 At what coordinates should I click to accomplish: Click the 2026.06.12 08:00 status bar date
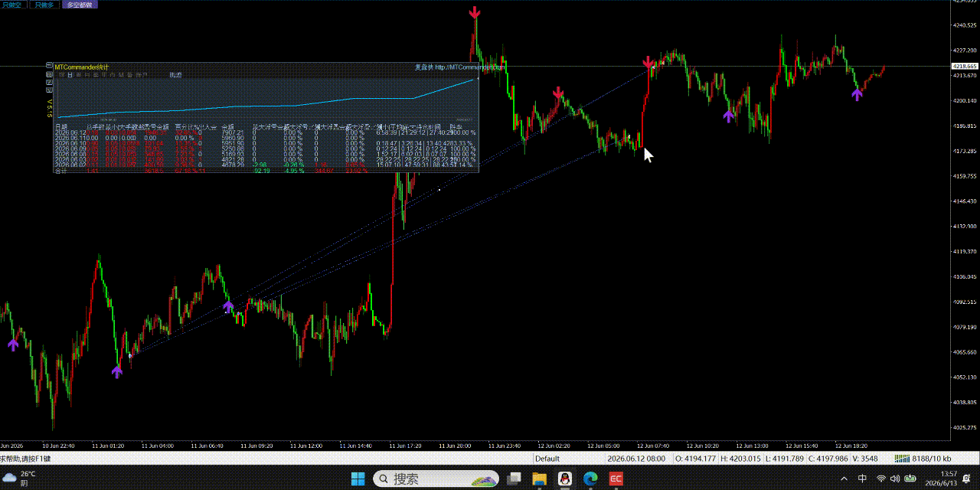coord(636,459)
